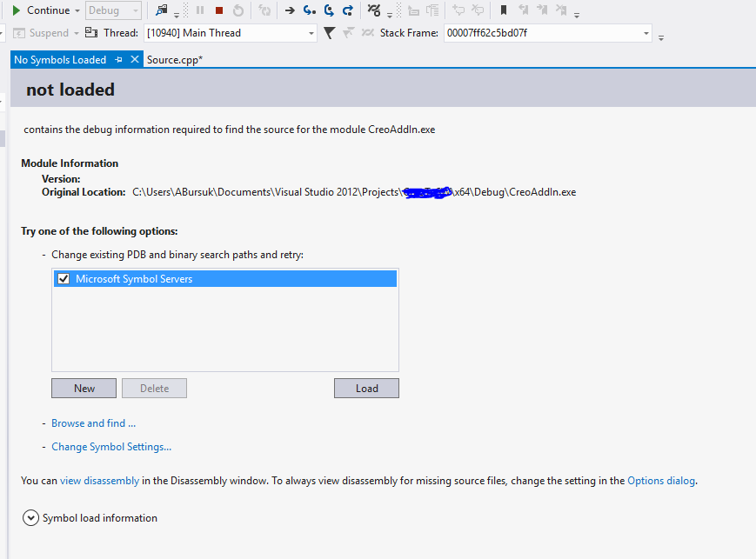Viewport: 756px width, 559px height.
Task: Uncheck the Microsoft Symbol Servers checkbox
Action: click(64, 278)
